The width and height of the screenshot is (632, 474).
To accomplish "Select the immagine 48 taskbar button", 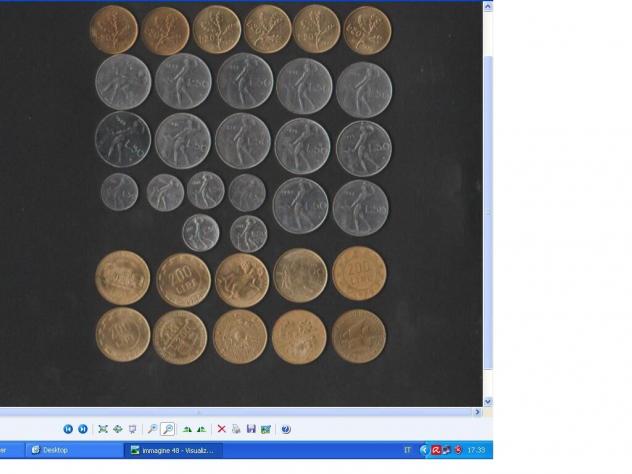I will point(174,450).
